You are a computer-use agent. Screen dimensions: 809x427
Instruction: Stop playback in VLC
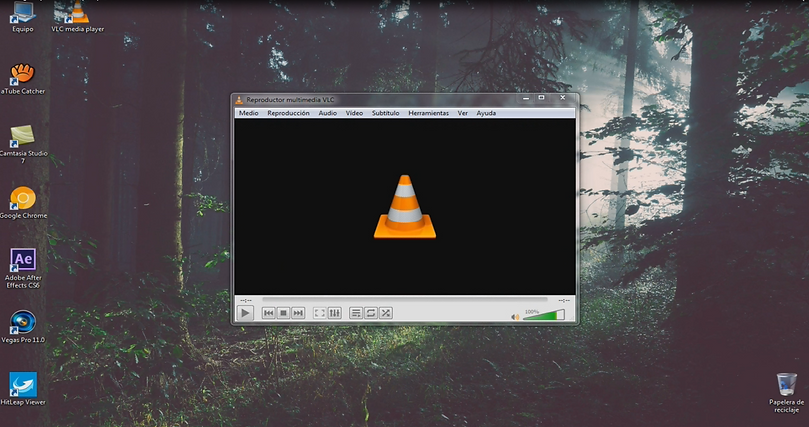tap(283, 313)
